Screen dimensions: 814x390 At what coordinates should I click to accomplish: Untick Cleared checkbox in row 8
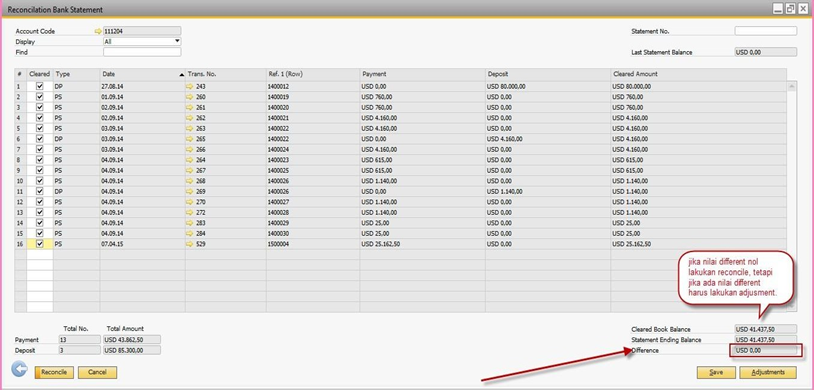39,159
